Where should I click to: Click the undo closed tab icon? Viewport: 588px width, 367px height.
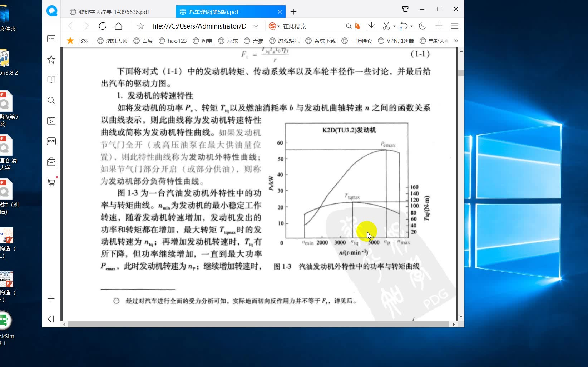point(404,26)
